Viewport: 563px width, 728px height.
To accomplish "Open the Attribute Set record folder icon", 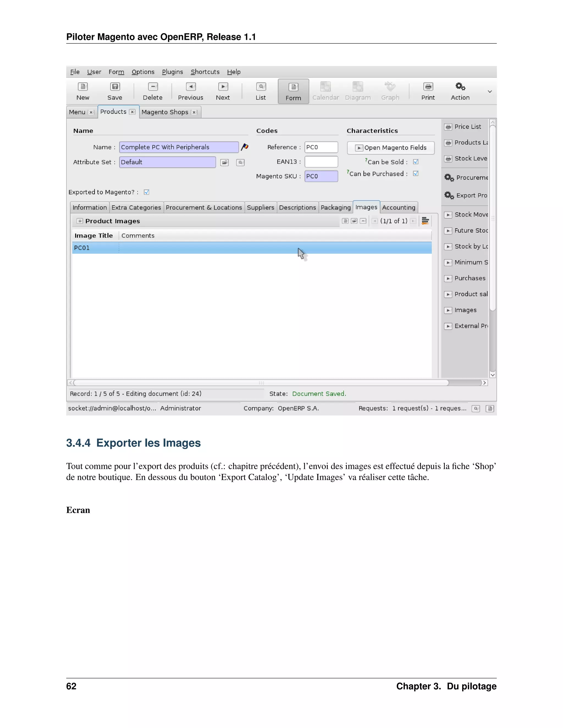I will pos(225,162).
